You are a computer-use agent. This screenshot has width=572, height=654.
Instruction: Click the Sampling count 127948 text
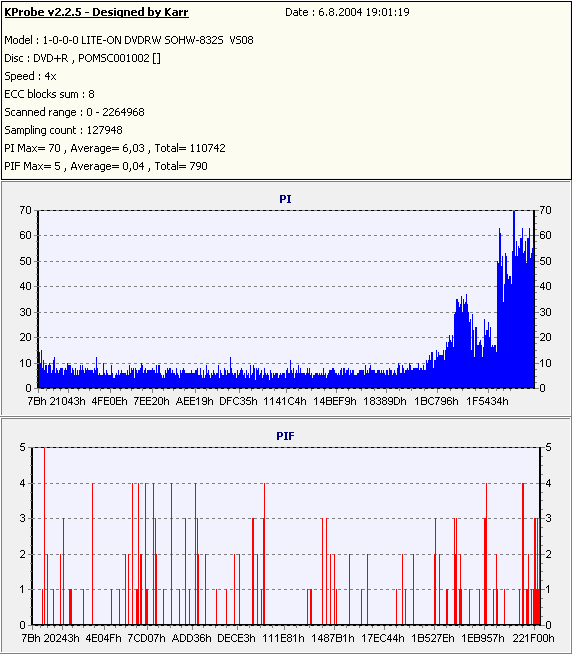63,130
